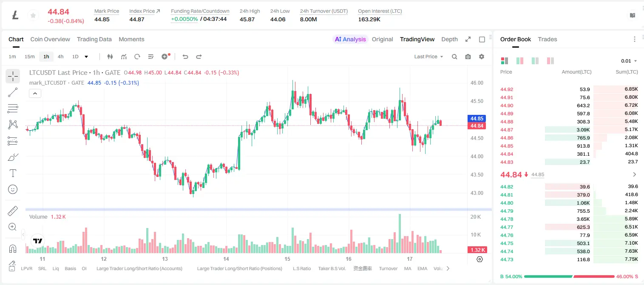Search symbols with the magnifier icon
Viewport: 644px width, 285px height.
tap(454, 57)
